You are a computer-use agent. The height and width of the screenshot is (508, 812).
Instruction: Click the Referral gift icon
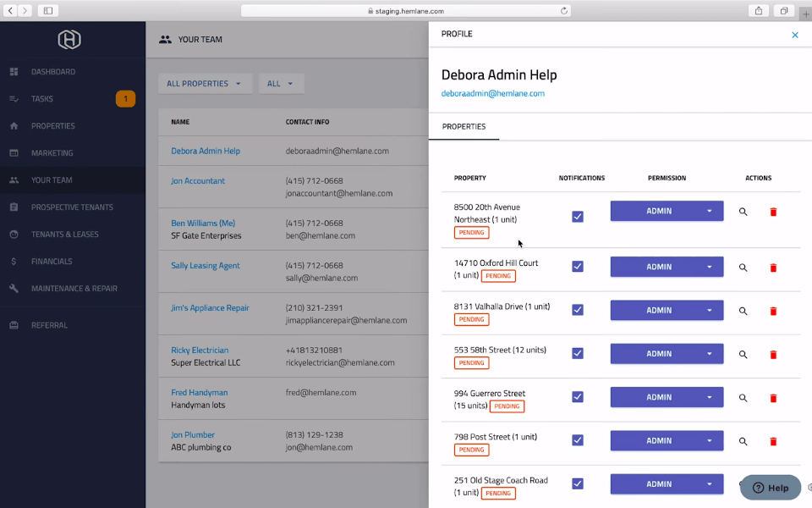[14, 325]
